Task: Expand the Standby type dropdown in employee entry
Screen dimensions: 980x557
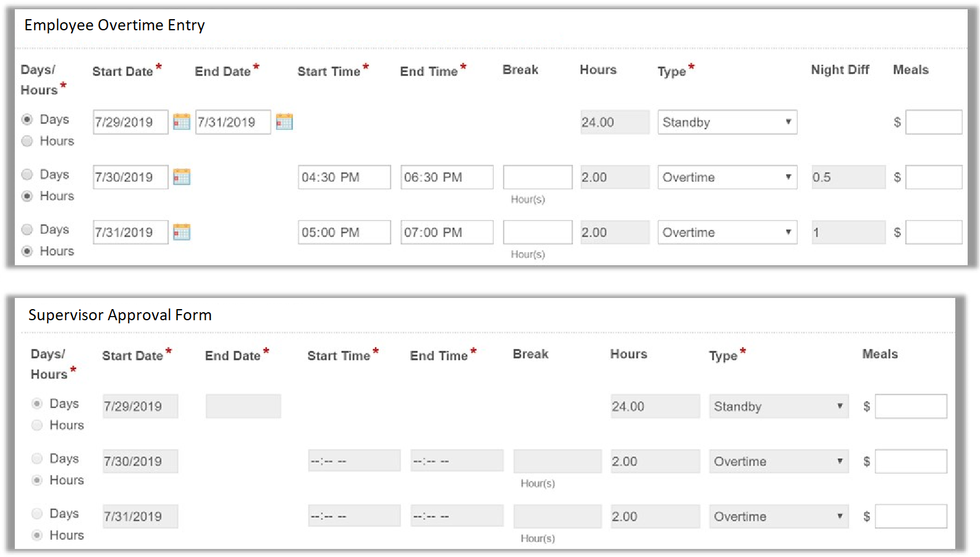Action: tap(727, 122)
